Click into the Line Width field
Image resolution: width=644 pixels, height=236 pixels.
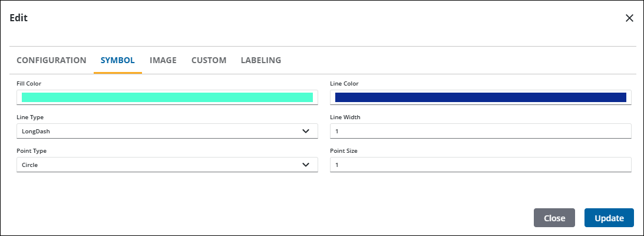480,131
